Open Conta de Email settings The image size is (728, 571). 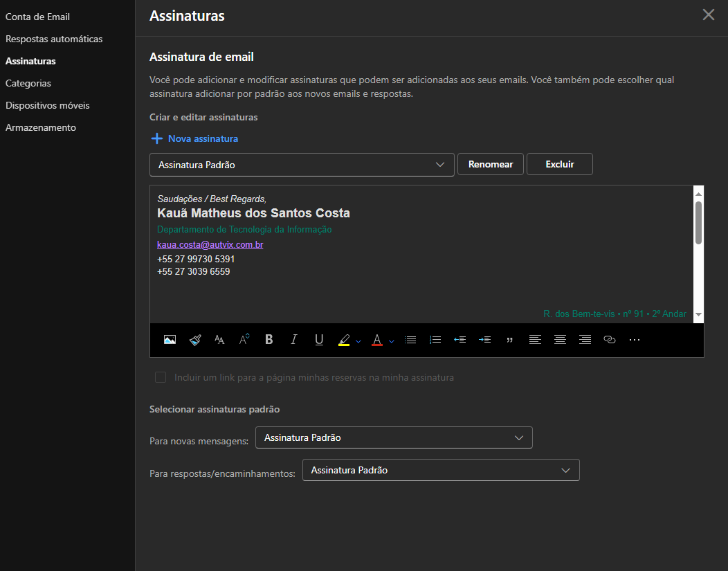point(37,17)
